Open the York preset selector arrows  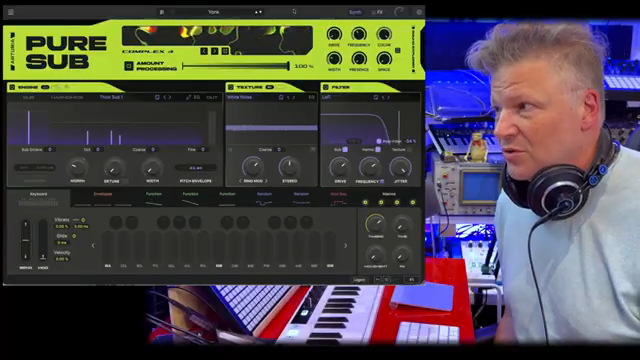(x=258, y=12)
